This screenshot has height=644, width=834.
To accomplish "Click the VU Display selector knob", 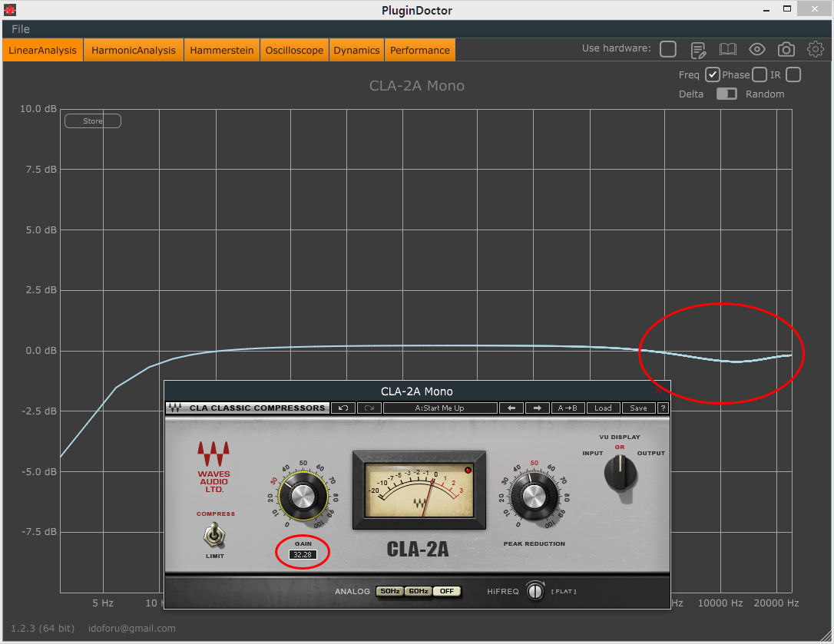I will coord(621,473).
